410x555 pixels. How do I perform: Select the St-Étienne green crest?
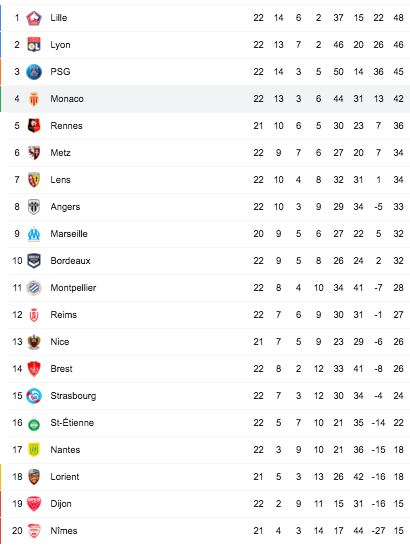34,423
